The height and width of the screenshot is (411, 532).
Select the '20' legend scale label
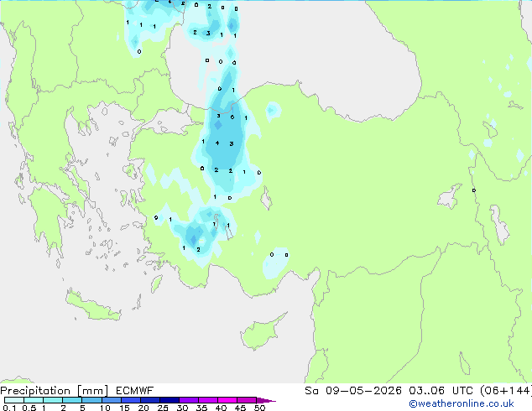pyautogui.click(x=143, y=408)
